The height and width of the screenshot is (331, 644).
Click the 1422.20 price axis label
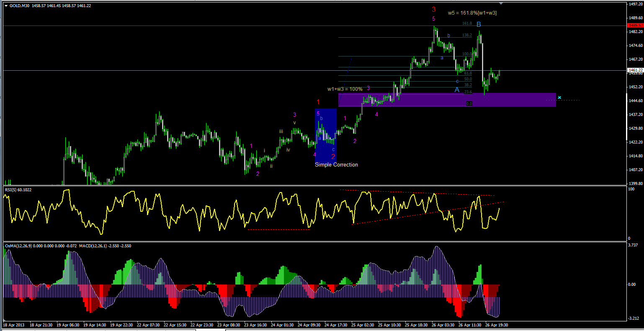point(636,142)
